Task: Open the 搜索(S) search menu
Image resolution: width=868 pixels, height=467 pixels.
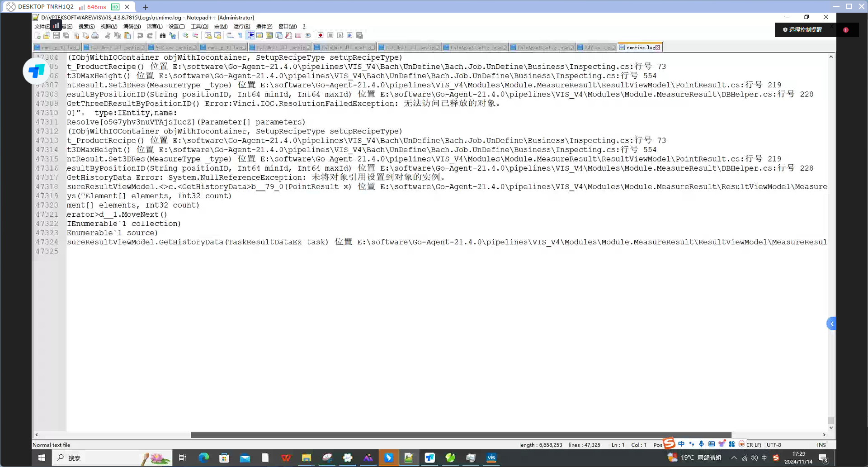Action: [x=86, y=26]
